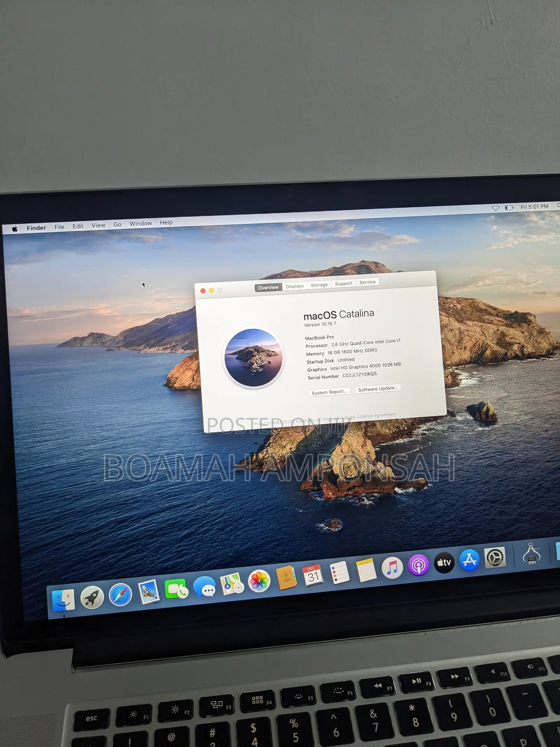Switch to the Displays tab
Viewport: 560px width, 747px height.
pyautogui.click(x=295, y=286)
